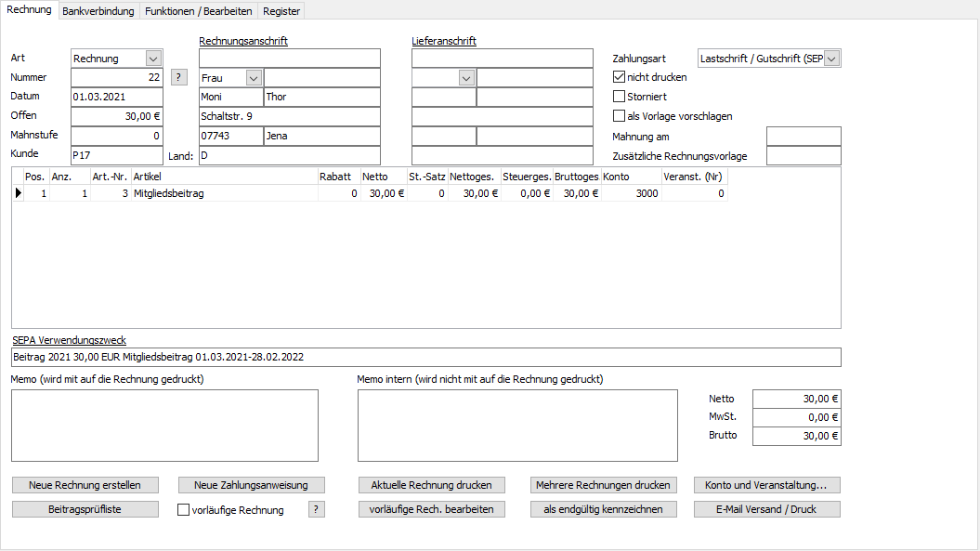The width and height of the screenshot is (980, 551).
Task: Open the Funktionen / Bearbeiten tab
Action: 198,11
